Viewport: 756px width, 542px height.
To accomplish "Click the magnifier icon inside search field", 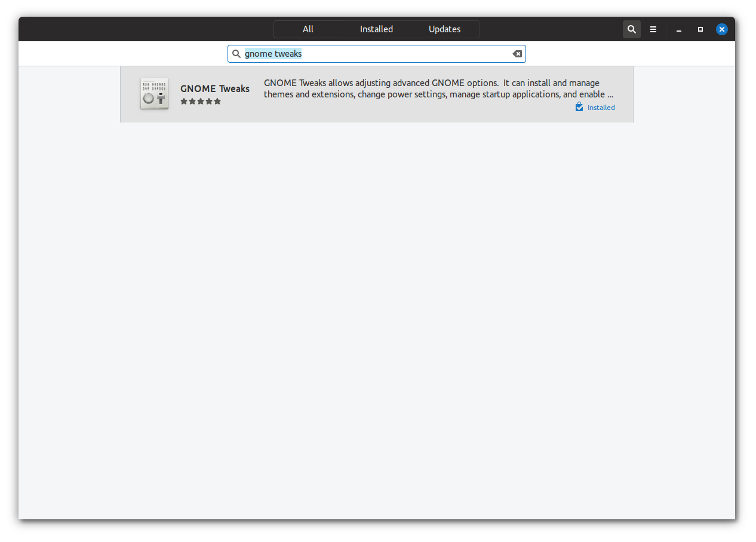I will [236, 54].
